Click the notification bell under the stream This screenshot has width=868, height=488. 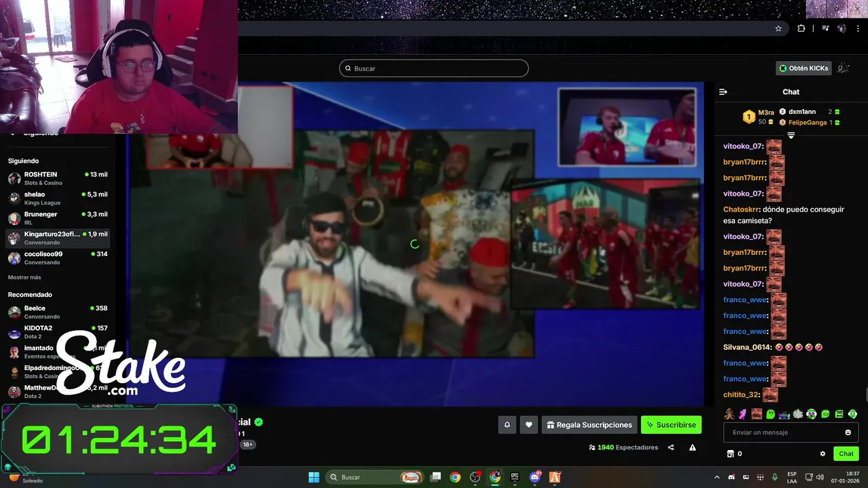coord(507,425)
